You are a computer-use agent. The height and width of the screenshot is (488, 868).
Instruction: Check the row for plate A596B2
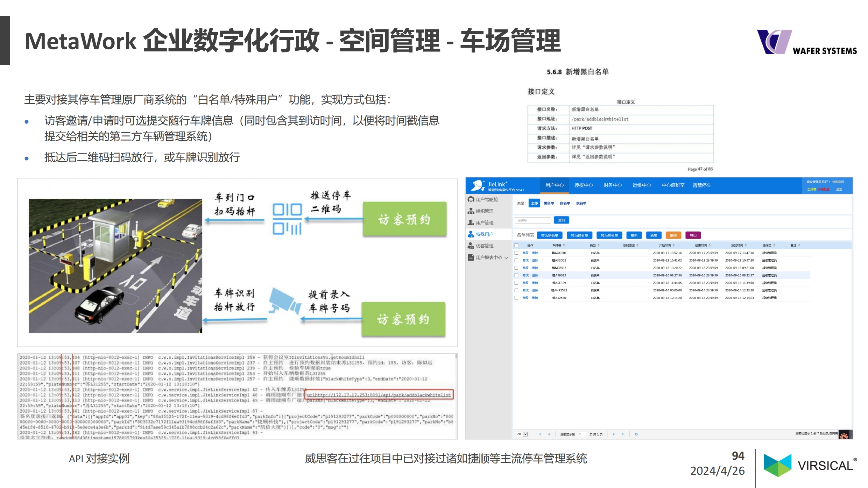(516, 275)
